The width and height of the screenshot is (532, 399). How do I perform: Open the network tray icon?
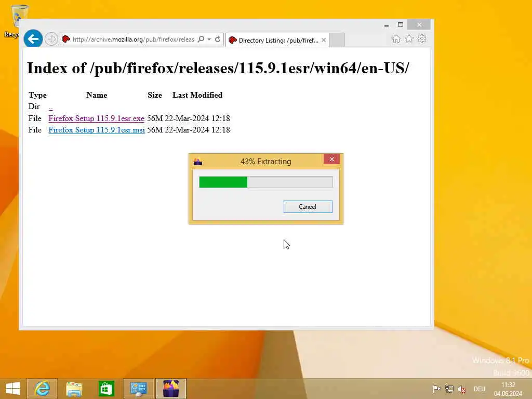coord(449,389)
